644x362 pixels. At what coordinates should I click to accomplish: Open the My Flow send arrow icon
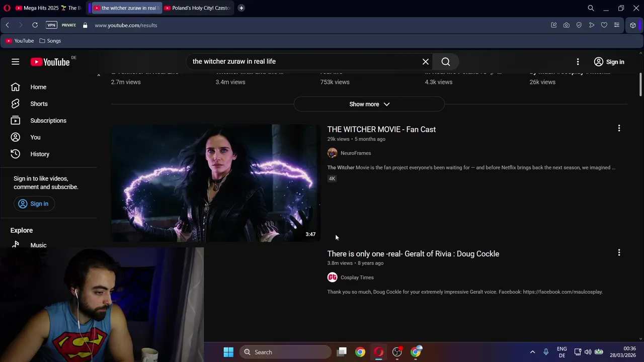[x=592, y=25]
